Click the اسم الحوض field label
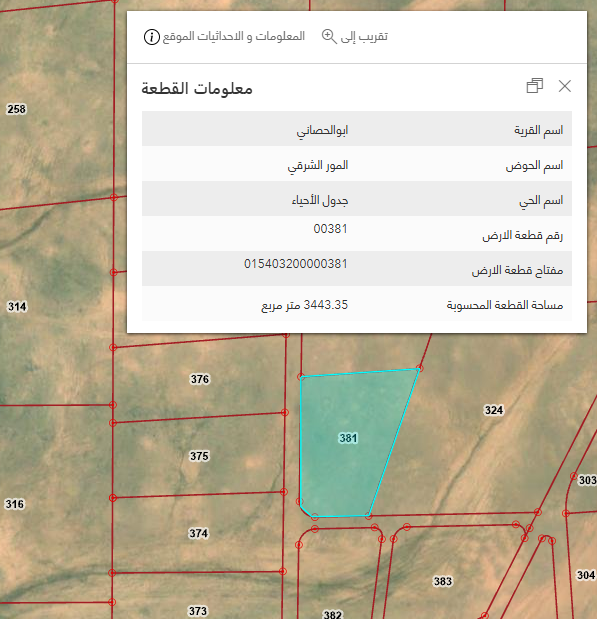This screenshot has height=619, width=597. point(534,165)
